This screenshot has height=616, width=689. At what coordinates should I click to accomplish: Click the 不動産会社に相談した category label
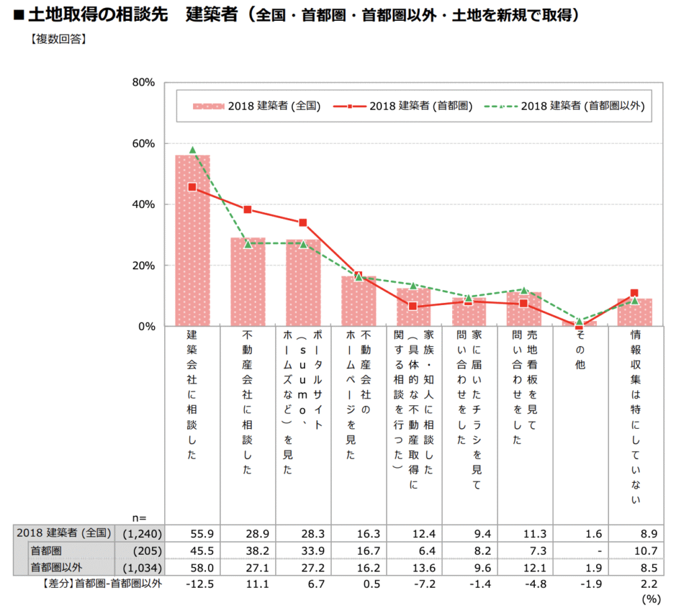[x=248, y=402]
